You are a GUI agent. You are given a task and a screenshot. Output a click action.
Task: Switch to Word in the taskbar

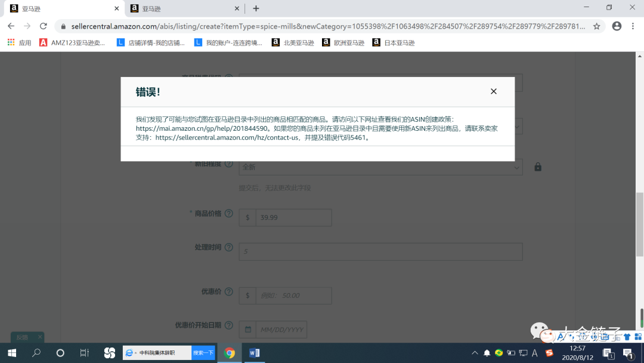coord(255,353)
